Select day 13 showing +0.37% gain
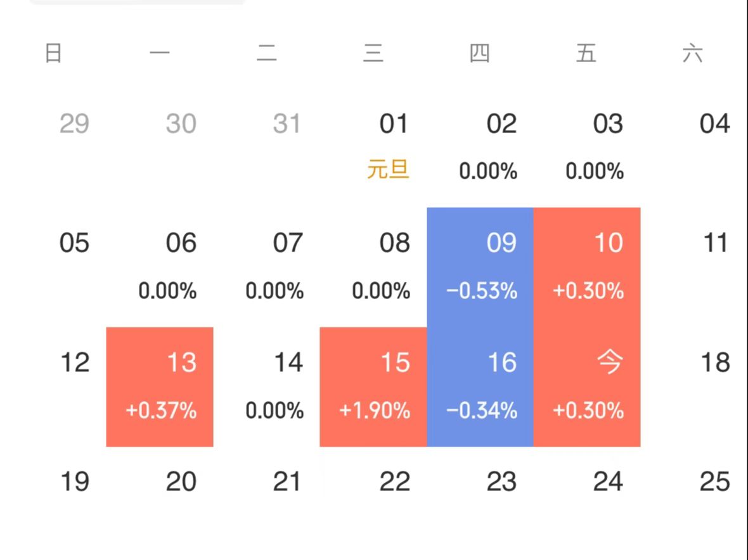Viewport: 748px width, 560px height. point(160,386)
